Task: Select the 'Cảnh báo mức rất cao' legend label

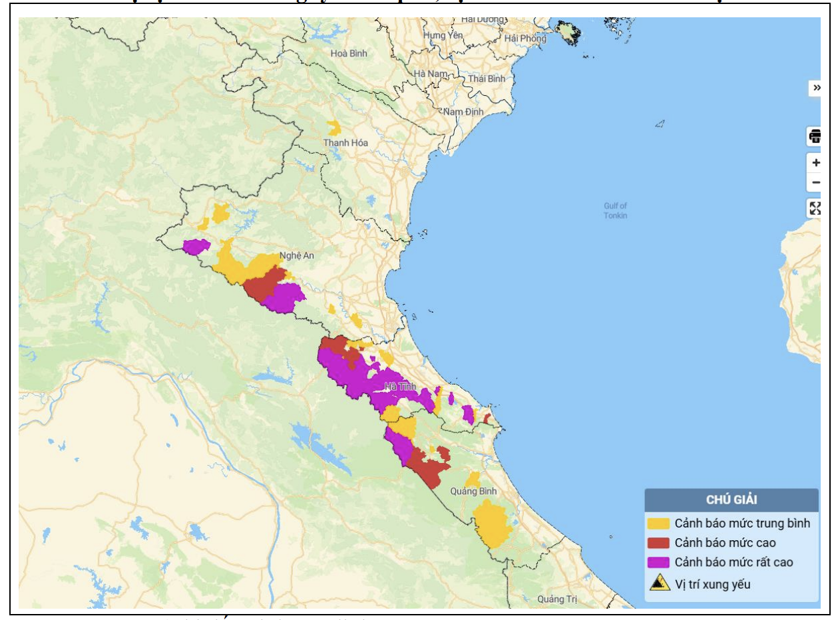Action: (734, 563)
